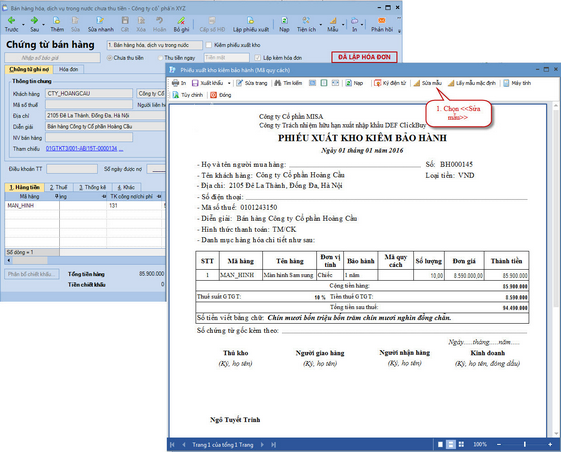This screenshot has height=452, width=561.
Task: Click the NV bán hàng field
Action: [x=89, y=137]
